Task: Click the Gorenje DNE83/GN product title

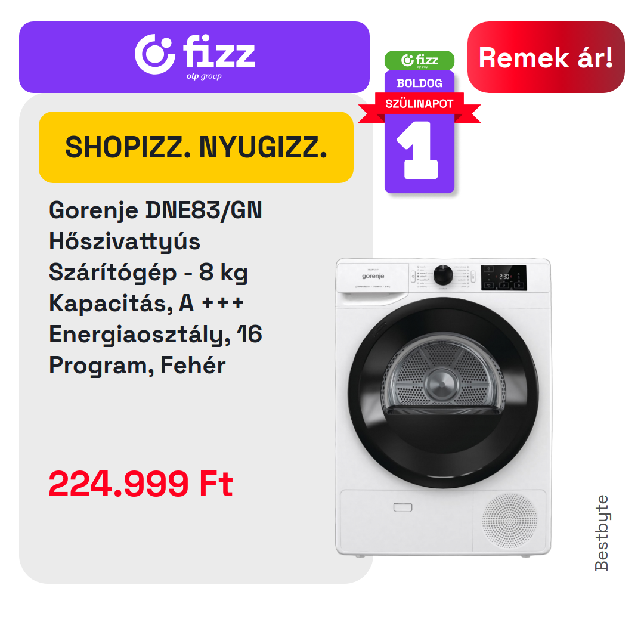Action: pyautogui.click(x=156, y=210)
